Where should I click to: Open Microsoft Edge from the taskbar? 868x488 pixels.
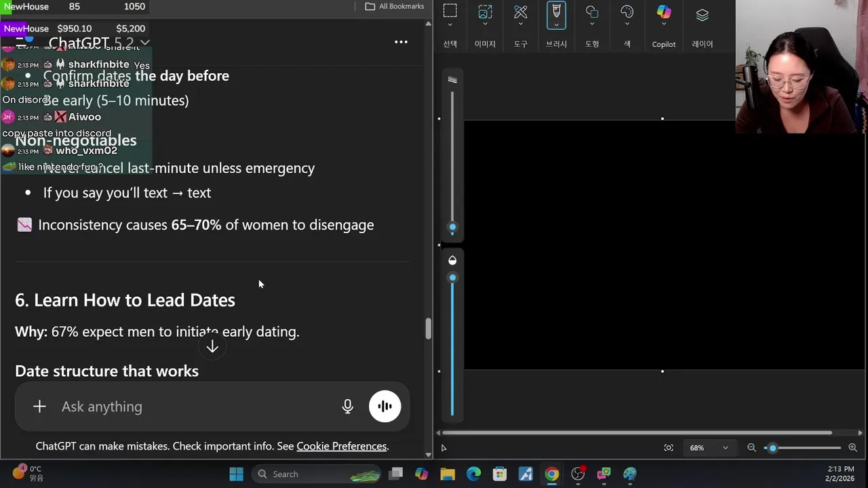tap(473, 474)
